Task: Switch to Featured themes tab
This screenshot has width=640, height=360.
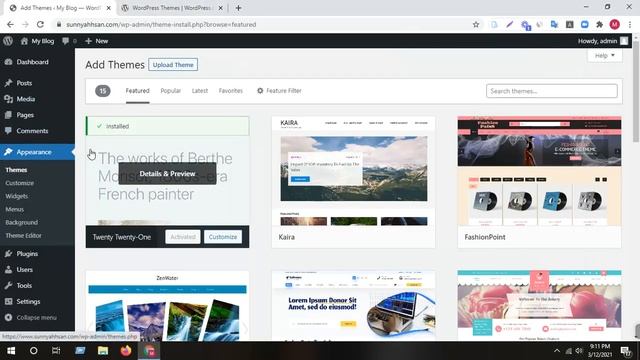Action: tap(138, 91)
